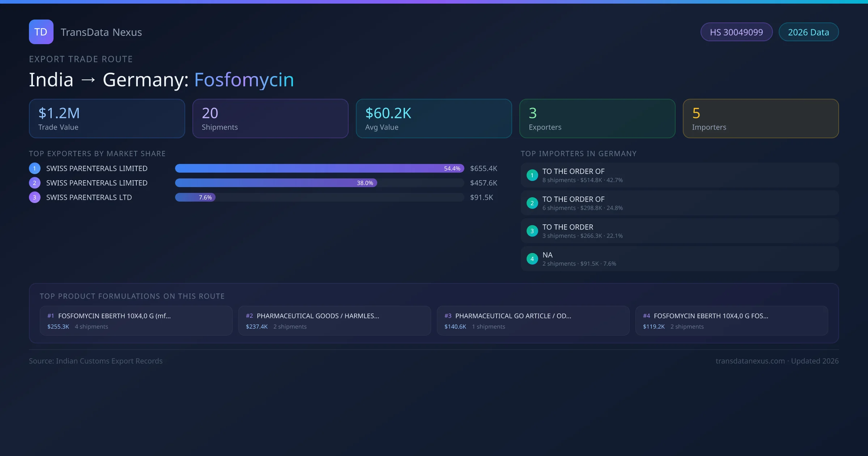Screen dimensions: 868x456
Task: Select the NA importer row
Action: pos(679,259)
